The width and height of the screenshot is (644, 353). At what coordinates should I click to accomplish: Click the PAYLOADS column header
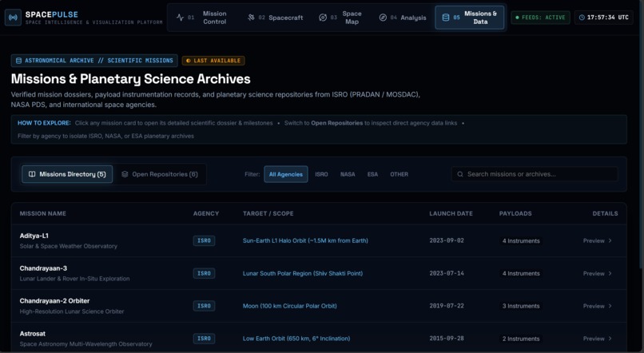tap(515, 214)
